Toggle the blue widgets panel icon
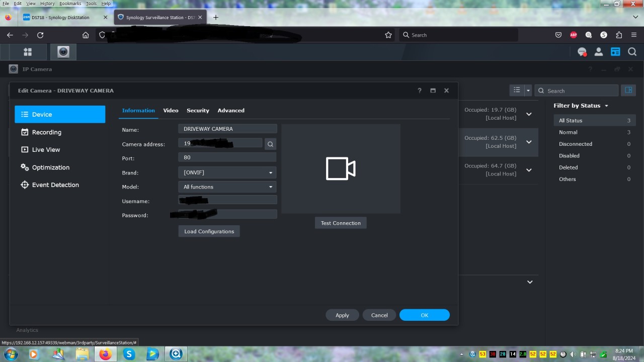Image resolution: width=644 pixels, height=362 pixels. pyautogui.click(x=615, y=52)
